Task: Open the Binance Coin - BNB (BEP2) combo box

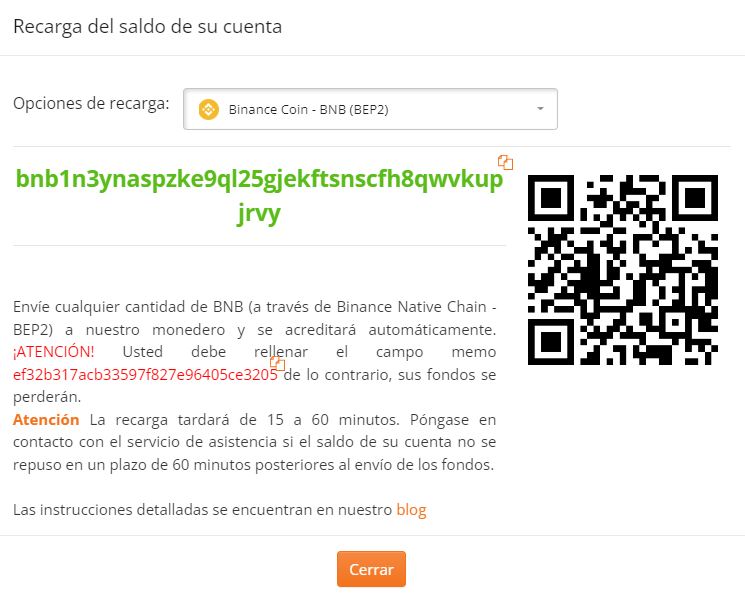Action: (370, 109)
